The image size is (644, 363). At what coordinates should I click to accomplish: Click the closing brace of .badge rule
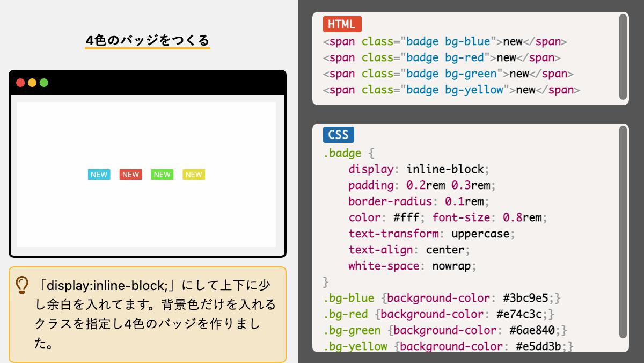(326, 282)
